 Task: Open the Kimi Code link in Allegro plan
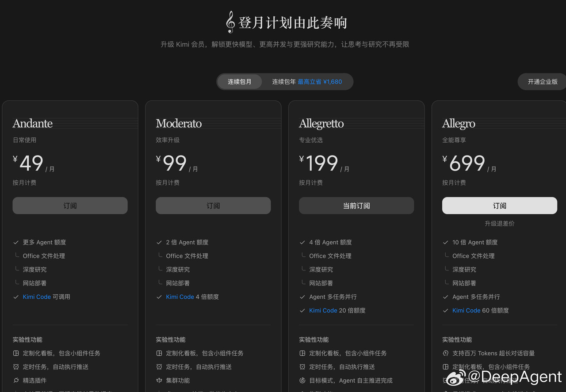pyautogui.click(x=467, y=311)
